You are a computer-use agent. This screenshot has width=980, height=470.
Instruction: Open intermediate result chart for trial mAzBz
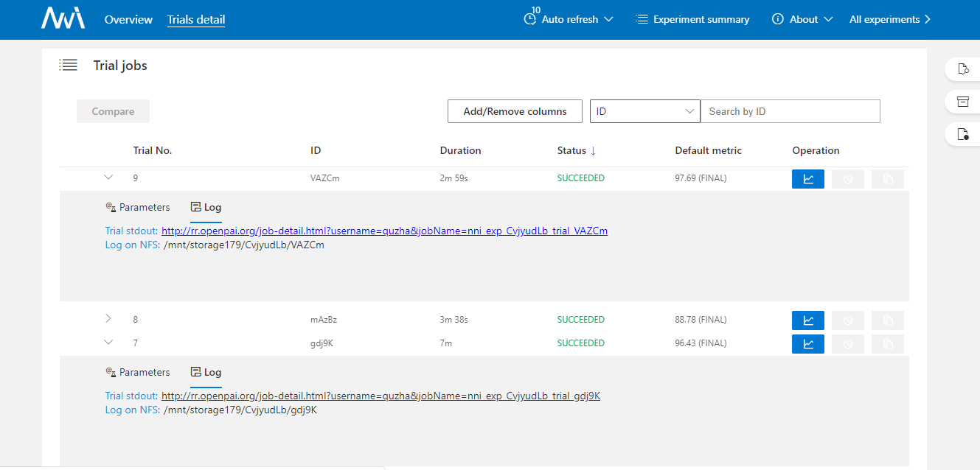807,320
